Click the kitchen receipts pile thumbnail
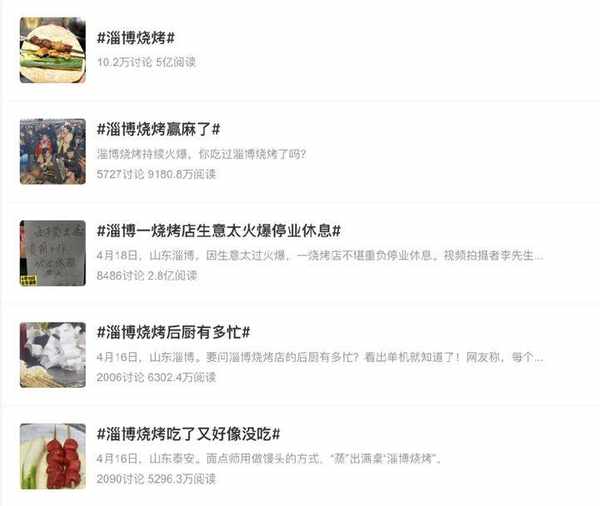600x506 pixels. (x=53, y=355)
